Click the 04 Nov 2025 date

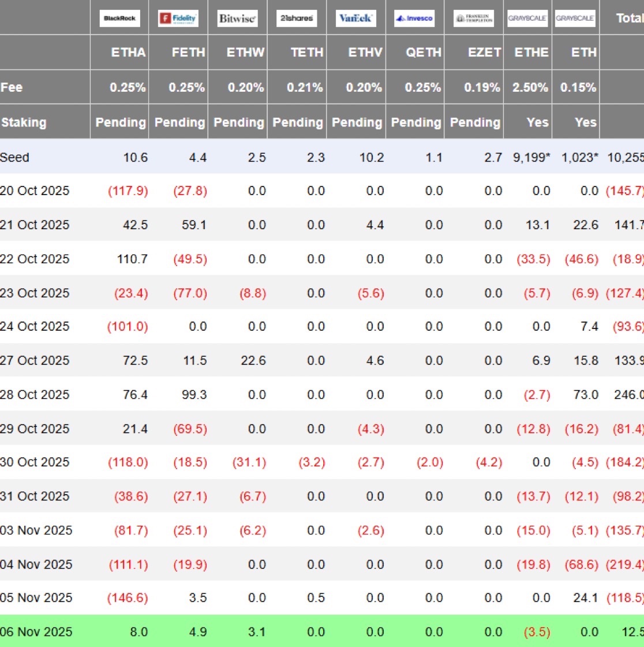point(36,564)
